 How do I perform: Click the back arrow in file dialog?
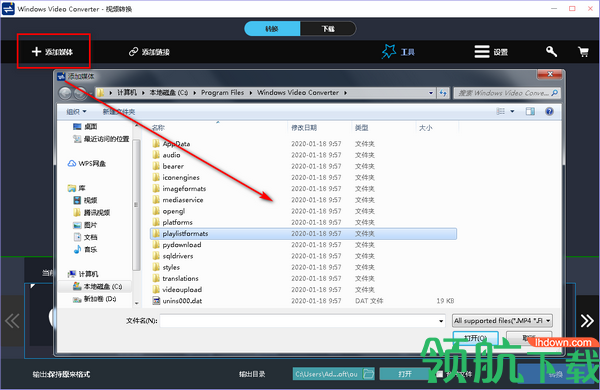pyautogui.click(x=65, y=93)
